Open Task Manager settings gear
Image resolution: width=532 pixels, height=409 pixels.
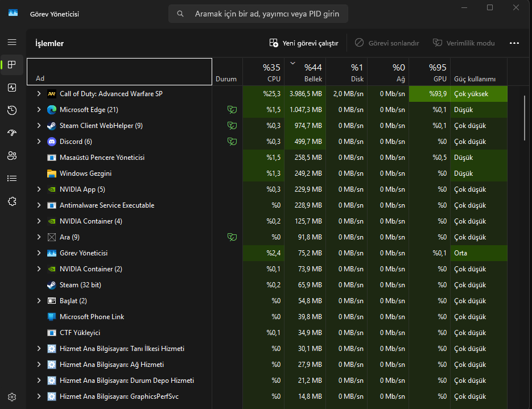(12, 397)
